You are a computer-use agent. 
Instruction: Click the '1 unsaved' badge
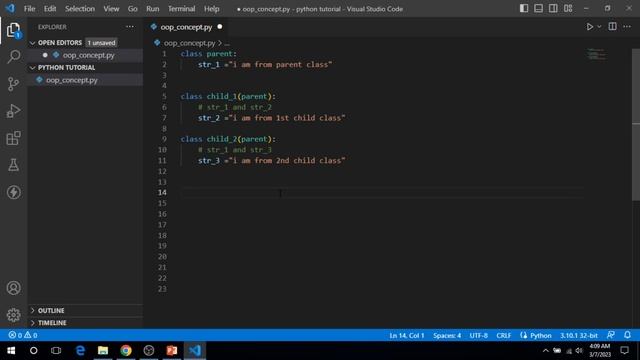[x=101, y=43]
